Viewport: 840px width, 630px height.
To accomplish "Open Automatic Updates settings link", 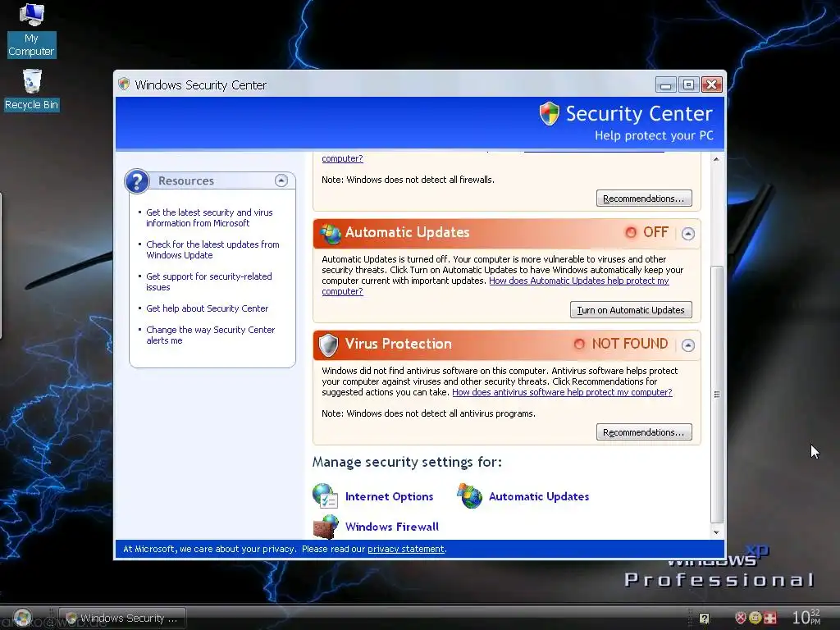I will pos(538,496).
